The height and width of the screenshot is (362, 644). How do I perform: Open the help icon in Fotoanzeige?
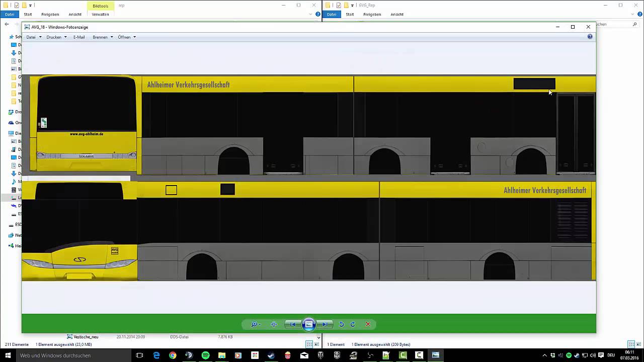pyautogui.click(x=590, y=37)
